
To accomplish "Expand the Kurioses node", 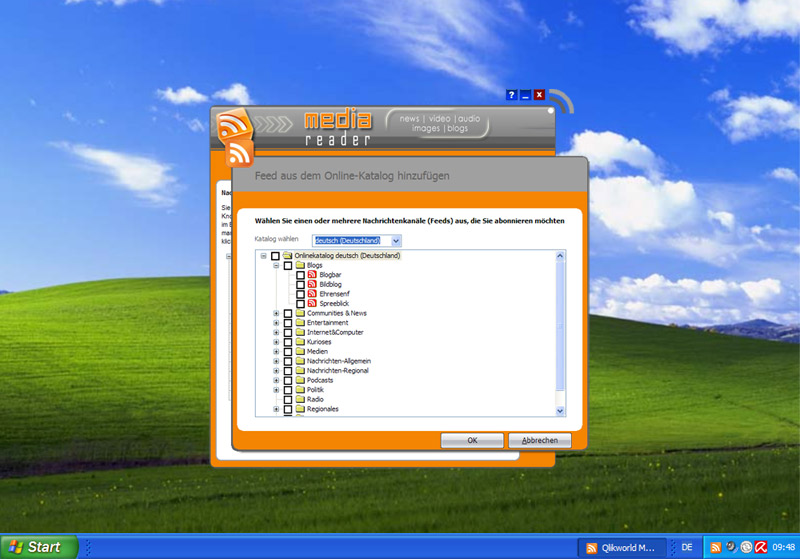I will [x=276, y=342].
